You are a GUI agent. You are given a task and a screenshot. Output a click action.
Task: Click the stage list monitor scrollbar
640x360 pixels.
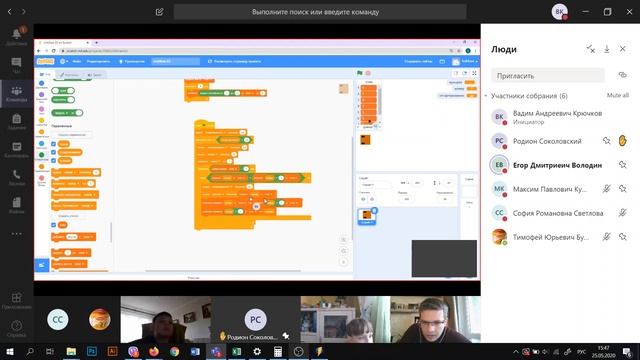[x=380, y=101]
